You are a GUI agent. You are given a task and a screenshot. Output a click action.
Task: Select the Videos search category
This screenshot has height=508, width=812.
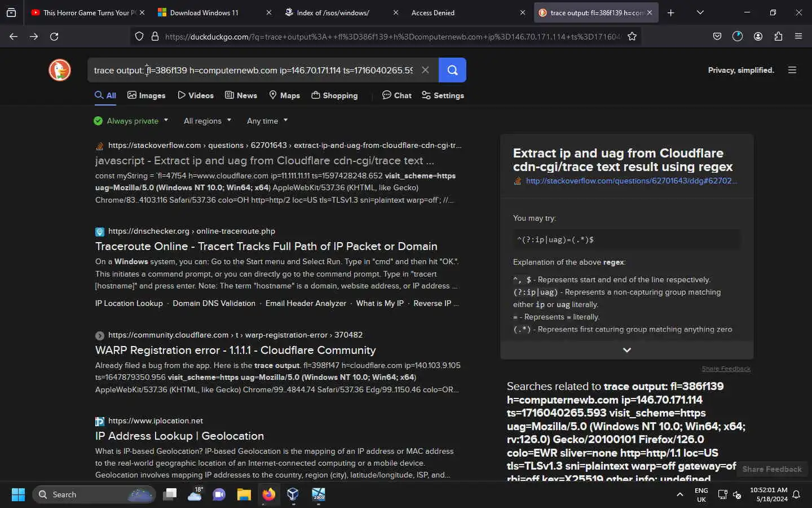(x=196, y=95)
